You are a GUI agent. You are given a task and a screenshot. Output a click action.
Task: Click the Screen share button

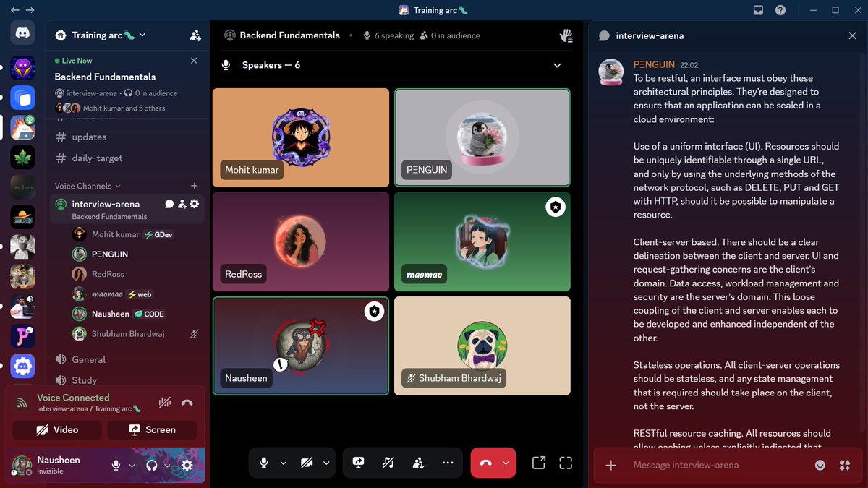point(152,429)
